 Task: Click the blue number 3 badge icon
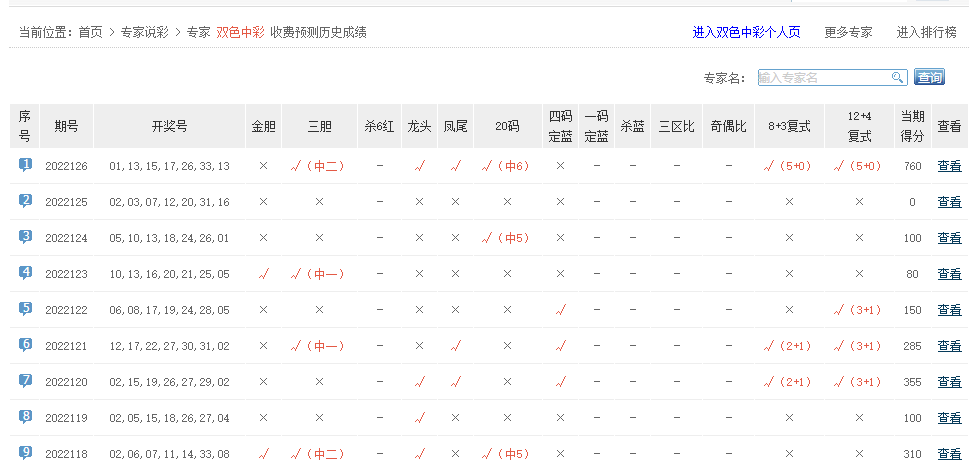25,237
